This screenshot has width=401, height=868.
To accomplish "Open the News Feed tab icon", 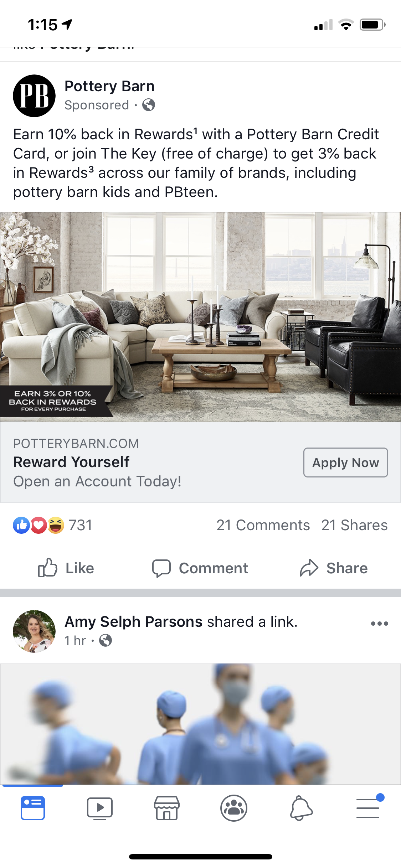I will point(32,808).
